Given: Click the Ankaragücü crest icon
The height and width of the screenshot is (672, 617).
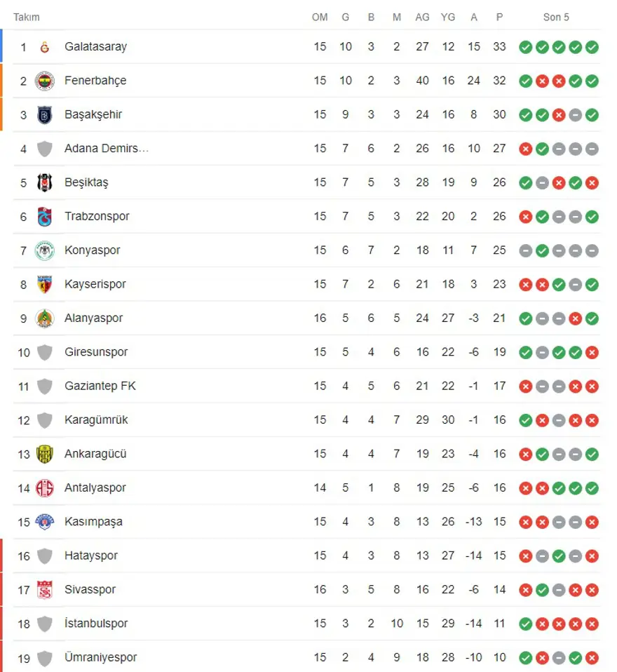Looking at the screenshot, I should tap(45, 454).
